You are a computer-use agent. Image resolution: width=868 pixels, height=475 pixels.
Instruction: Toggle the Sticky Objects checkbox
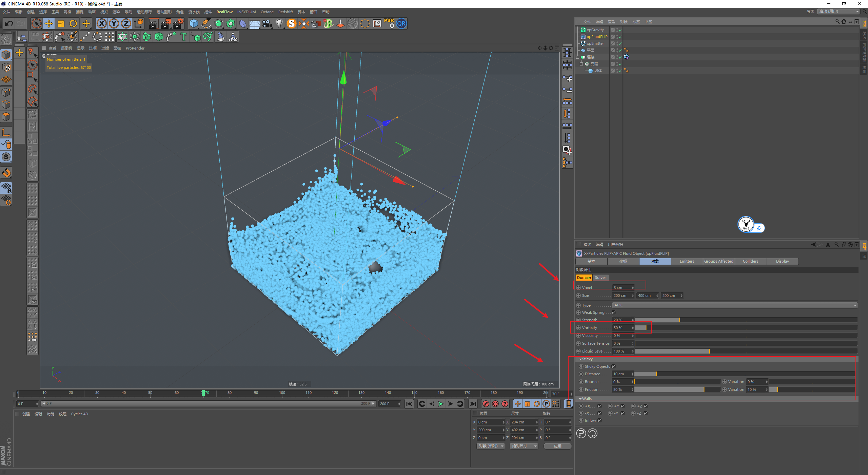614,366
